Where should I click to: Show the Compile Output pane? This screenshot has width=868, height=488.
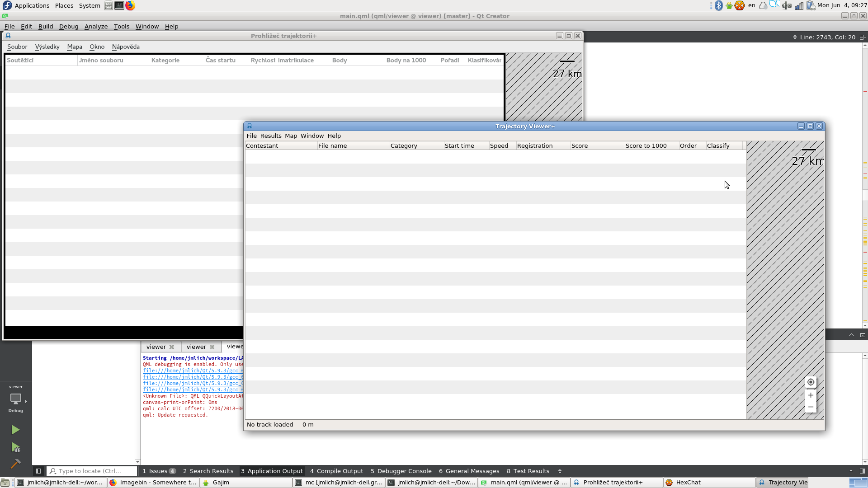tap(336, 471)
